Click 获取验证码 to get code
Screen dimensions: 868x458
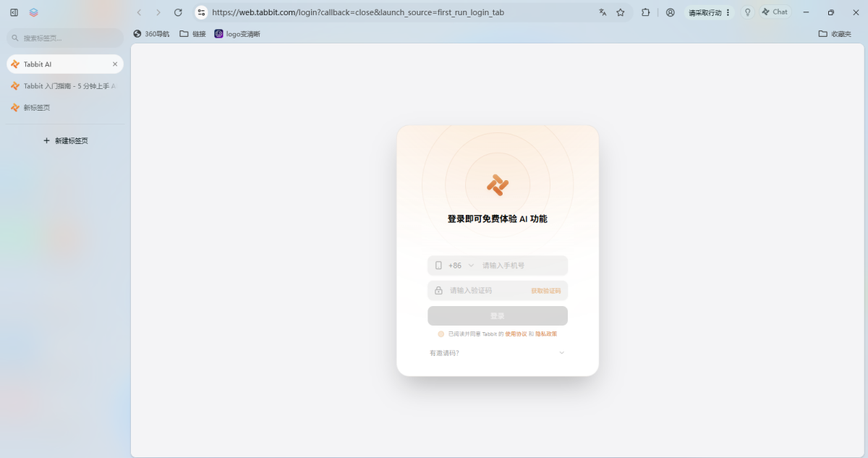[x=546, y=291]
